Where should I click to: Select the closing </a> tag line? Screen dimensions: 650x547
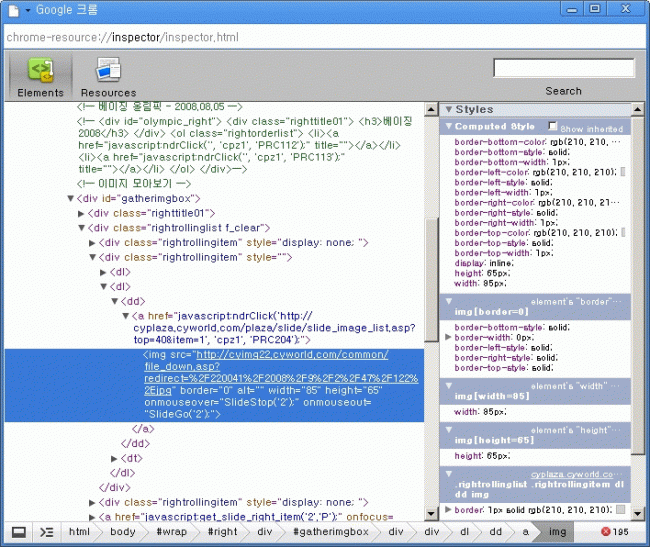[x=143, y=429]
